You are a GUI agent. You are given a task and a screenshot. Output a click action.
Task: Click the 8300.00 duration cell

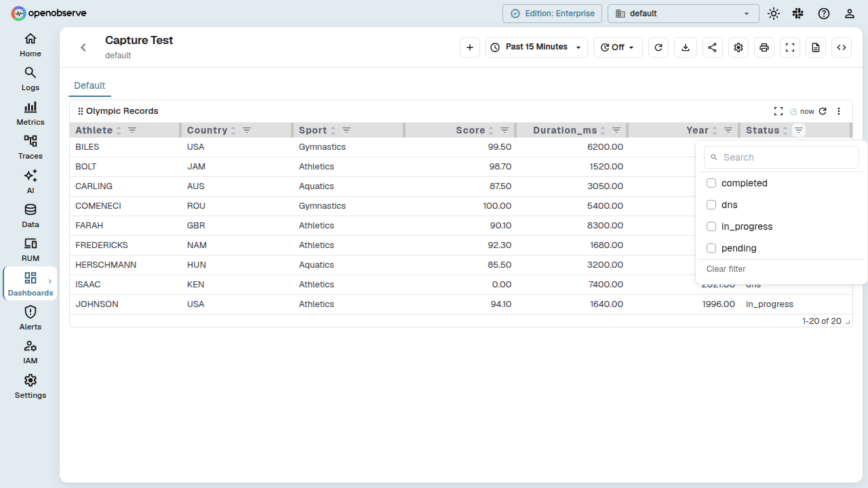coord(572,226)
